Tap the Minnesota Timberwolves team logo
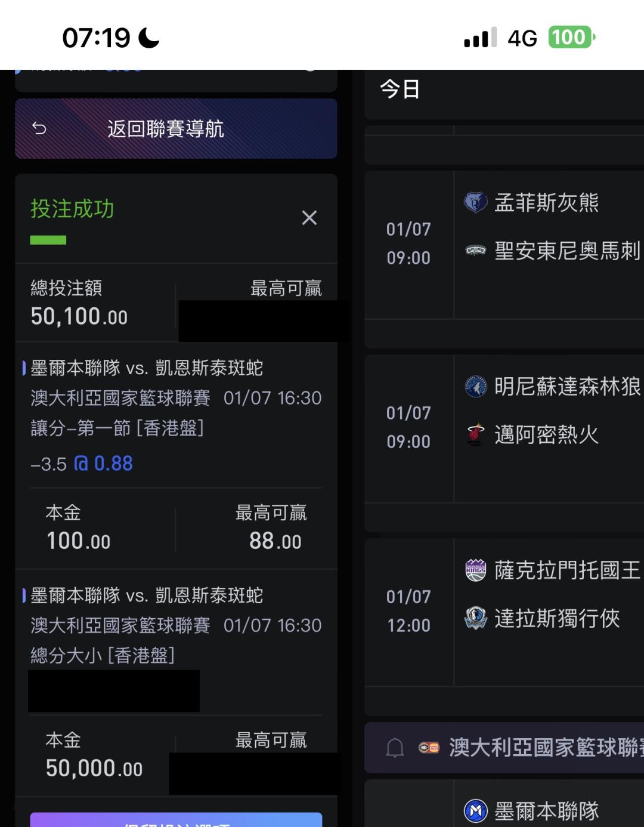This screenshot has width=644, height=827. [x=475, y=387]
